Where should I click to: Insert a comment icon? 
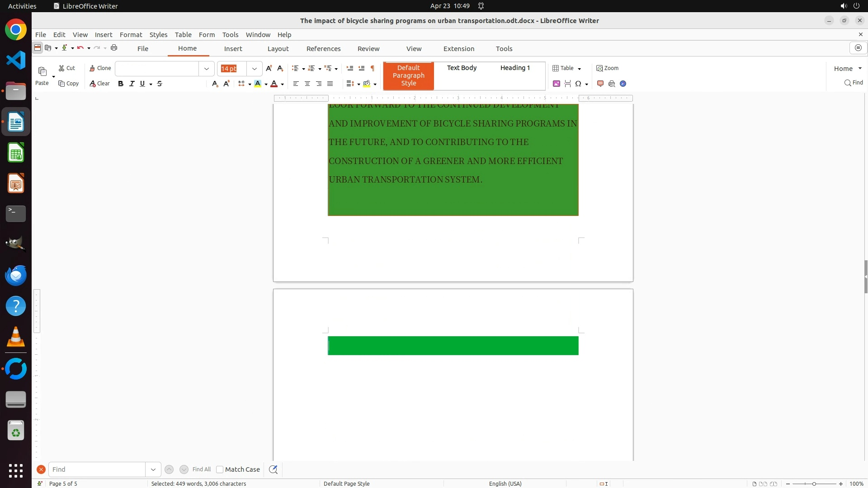(x=600, y=84)
